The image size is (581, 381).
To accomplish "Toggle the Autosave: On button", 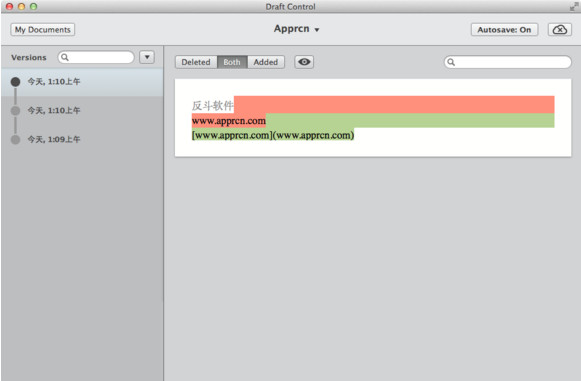I will (x=504, y=30).
